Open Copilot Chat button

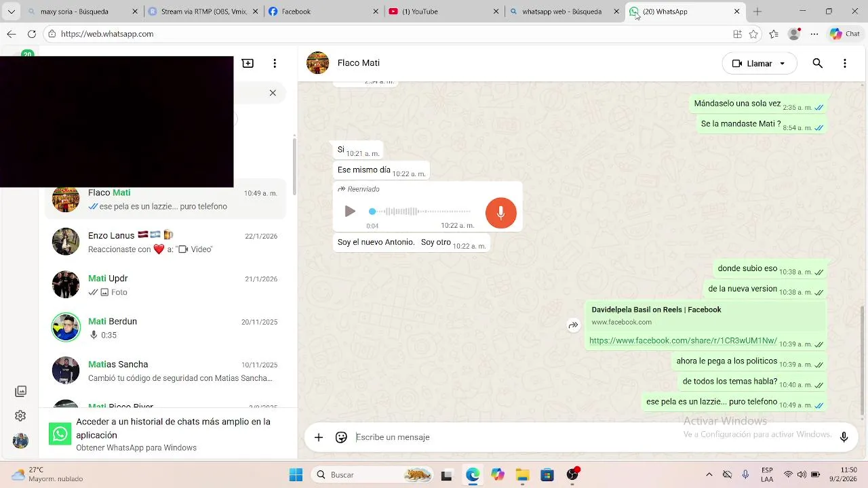point(845,34)
